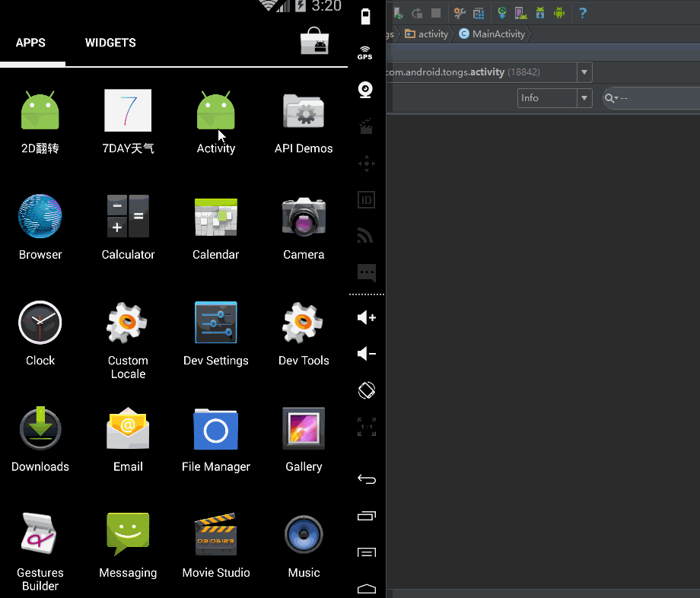Expand the process selector dropdown
Screen dimensions: 700x598
point(584,72)
